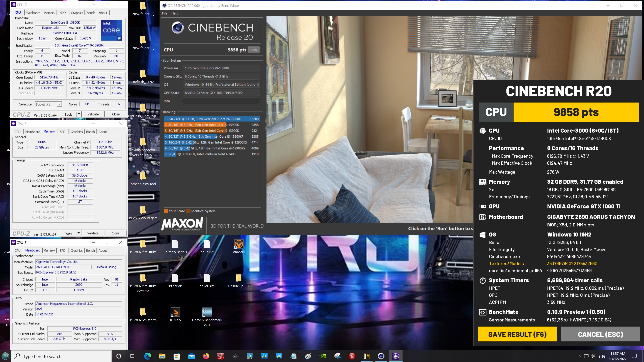
Task: Switch to SPD tab in CPU-Z Memory window
Action: 63,132
